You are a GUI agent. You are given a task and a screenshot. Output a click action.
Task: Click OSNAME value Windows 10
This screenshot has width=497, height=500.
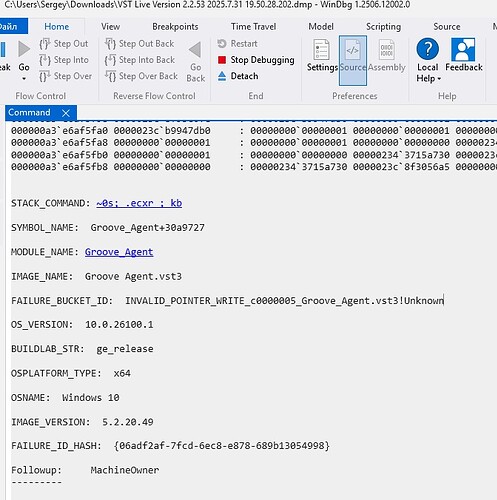click(x=91, y=398)
